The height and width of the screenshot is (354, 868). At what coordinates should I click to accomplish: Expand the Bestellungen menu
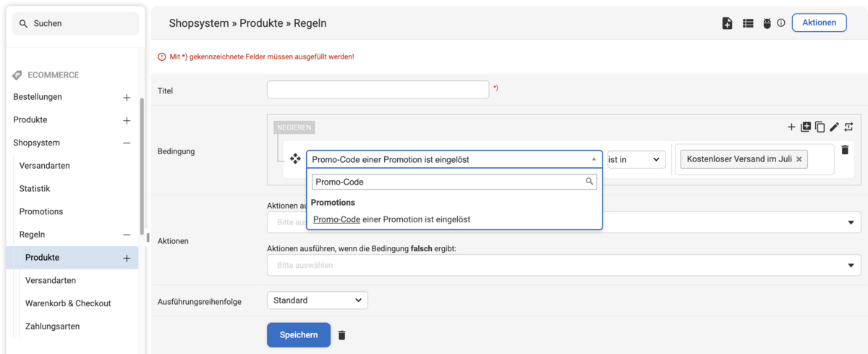tap(127, 97)
